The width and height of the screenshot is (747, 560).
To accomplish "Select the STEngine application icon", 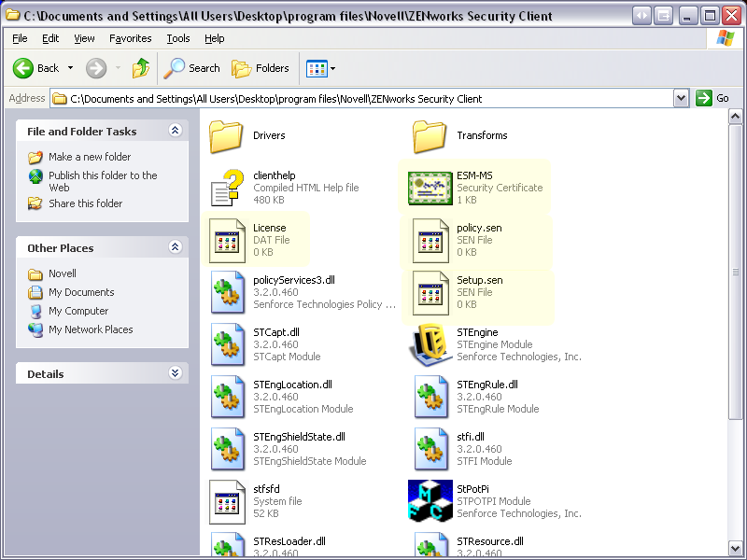I will tap(430, 344).
